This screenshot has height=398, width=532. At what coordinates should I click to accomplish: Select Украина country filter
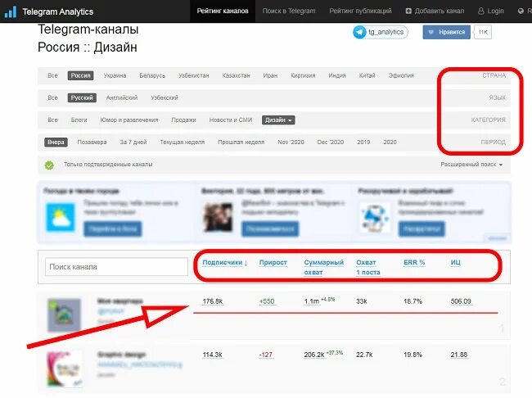click(115, 75)
